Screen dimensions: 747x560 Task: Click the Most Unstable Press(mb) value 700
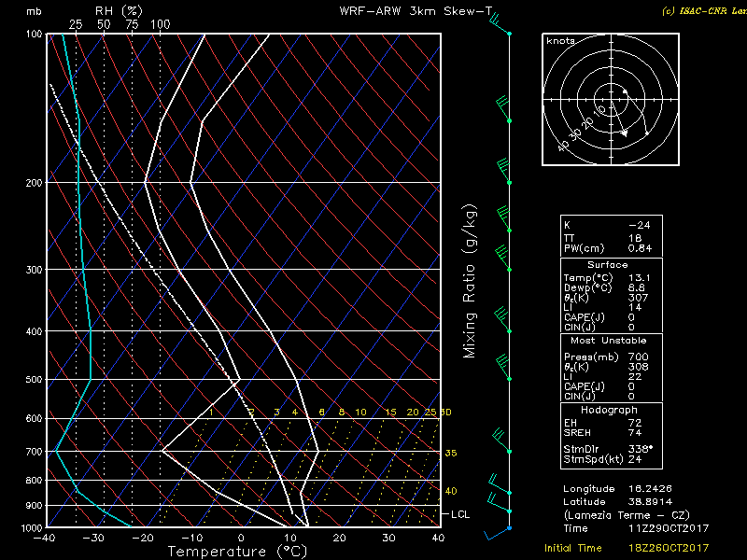(638, 357)
